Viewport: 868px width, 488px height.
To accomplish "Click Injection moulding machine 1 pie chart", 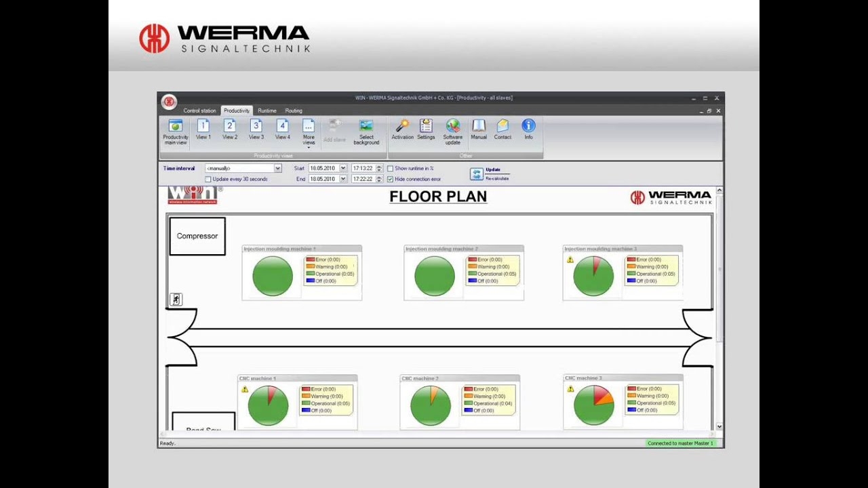I will pyautogui.click(x=273, y=276).
